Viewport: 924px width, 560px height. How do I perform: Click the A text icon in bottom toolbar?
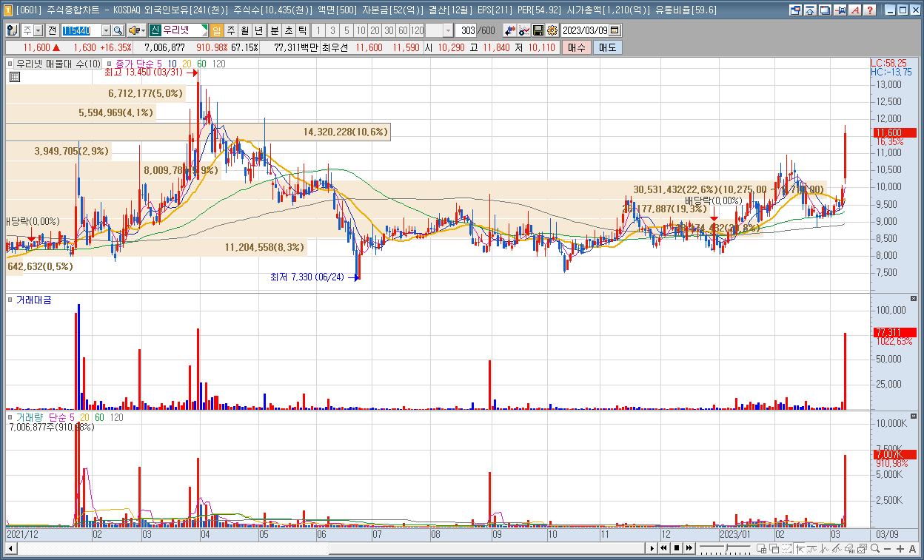[912, 548]
